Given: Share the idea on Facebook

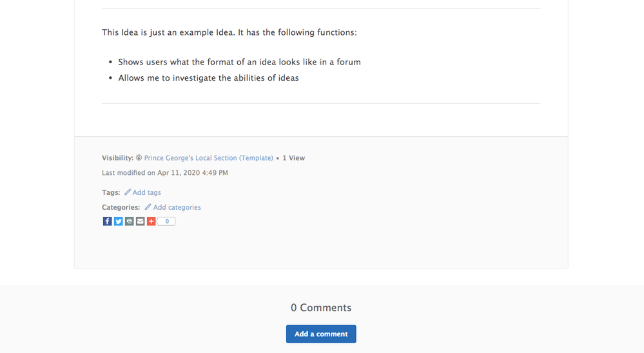Looking at the screenshot, I should [x=108, y=221].
